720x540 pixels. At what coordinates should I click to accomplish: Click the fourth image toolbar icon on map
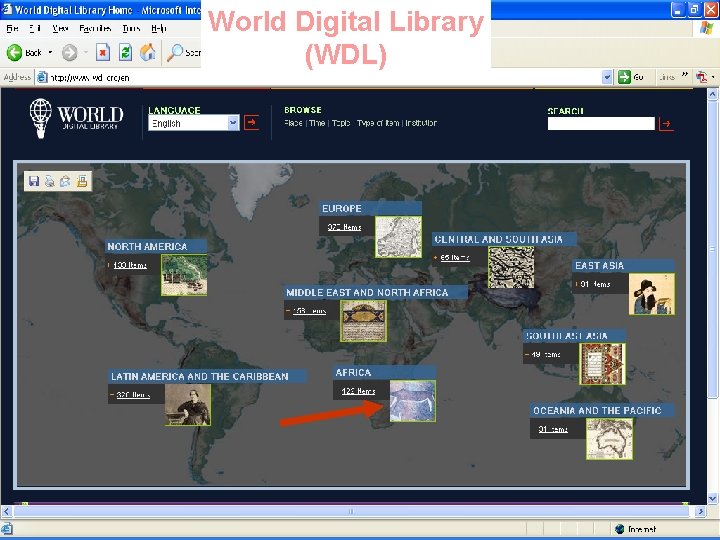click(82, 181)
